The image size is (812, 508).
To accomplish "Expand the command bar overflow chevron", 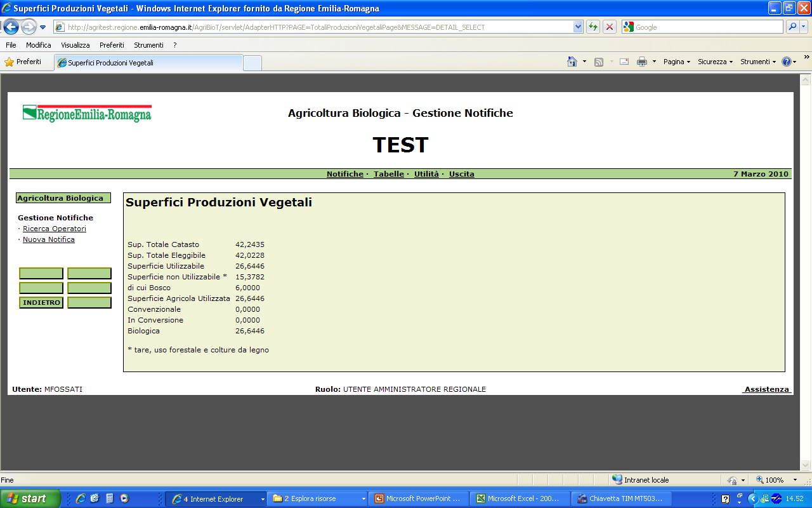I will (x=806, y=58).
